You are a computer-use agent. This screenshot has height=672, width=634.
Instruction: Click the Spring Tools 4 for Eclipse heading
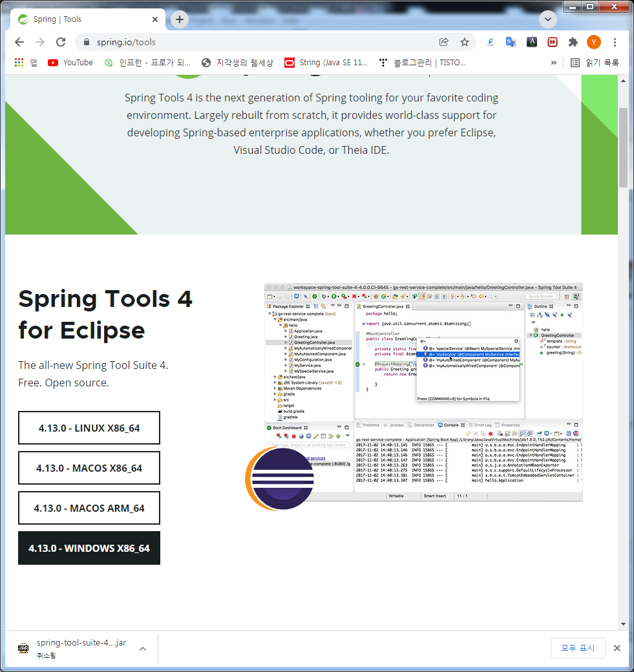tap(105, 314)
